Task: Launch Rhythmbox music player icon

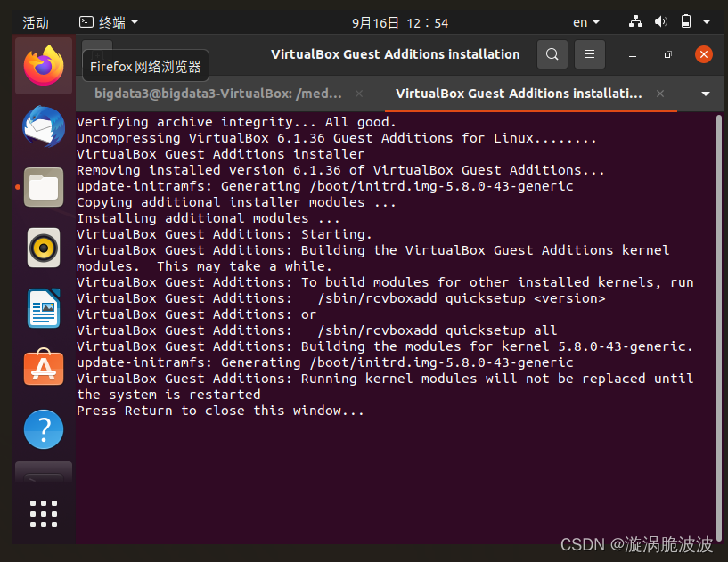Action: [44, 248]
